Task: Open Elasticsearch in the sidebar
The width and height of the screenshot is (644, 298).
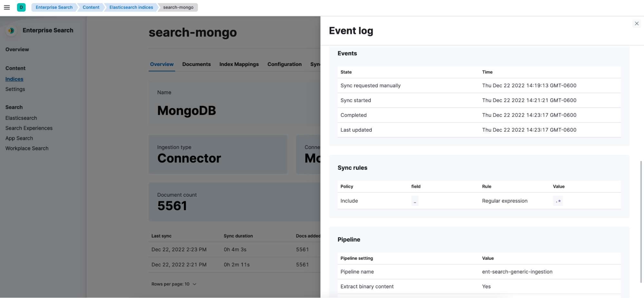Action: [x=21, y=118]
